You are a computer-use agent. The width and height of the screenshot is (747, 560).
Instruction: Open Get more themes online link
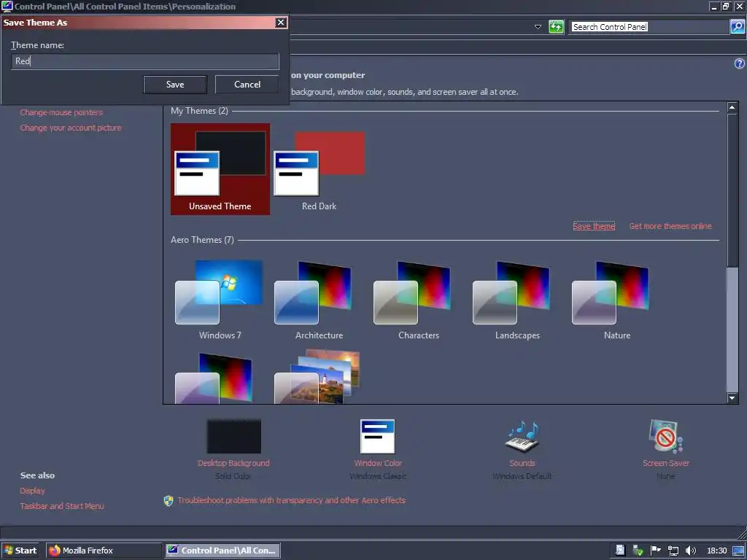point(670,226)
